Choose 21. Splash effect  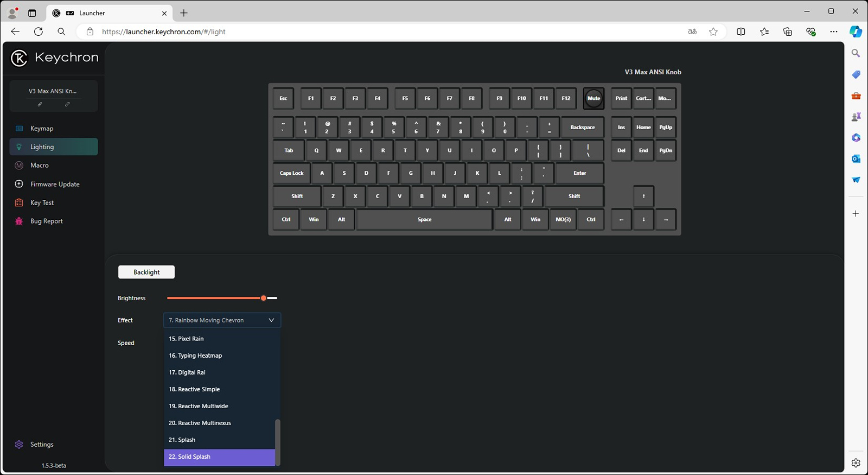click(219, 440)
